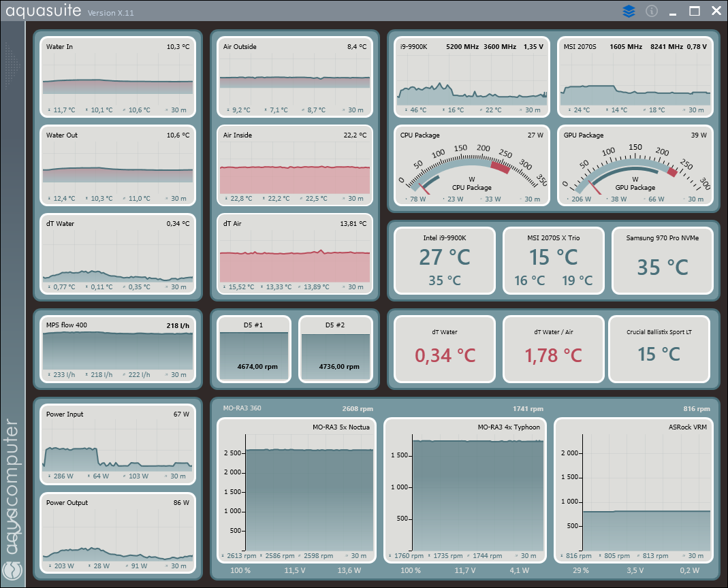Click the 13,81 °C dT Air reading
This screenshot has width=728, height=588.
click(353, 224)
